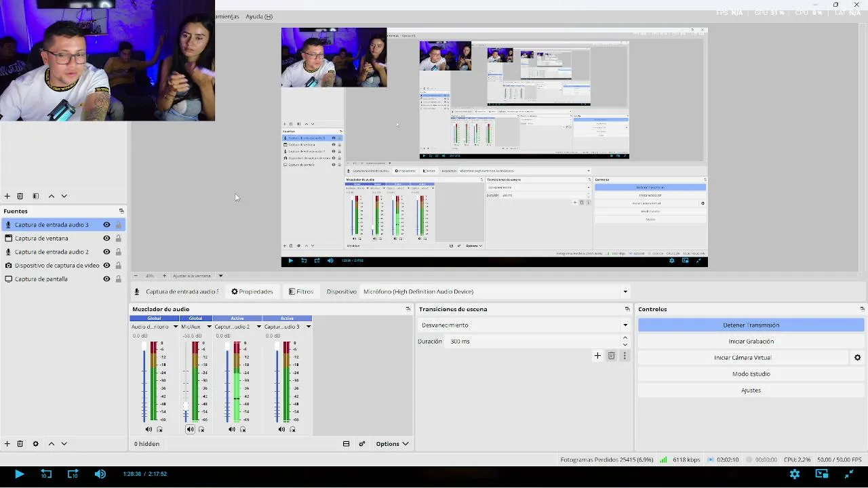Play the video with the player play button

19,474
